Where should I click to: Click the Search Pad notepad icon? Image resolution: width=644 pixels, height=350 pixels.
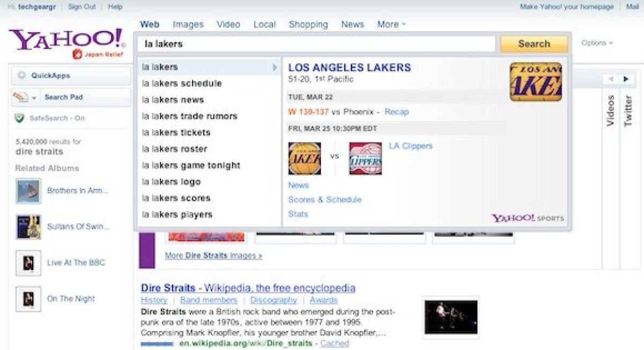pos(20,97)
